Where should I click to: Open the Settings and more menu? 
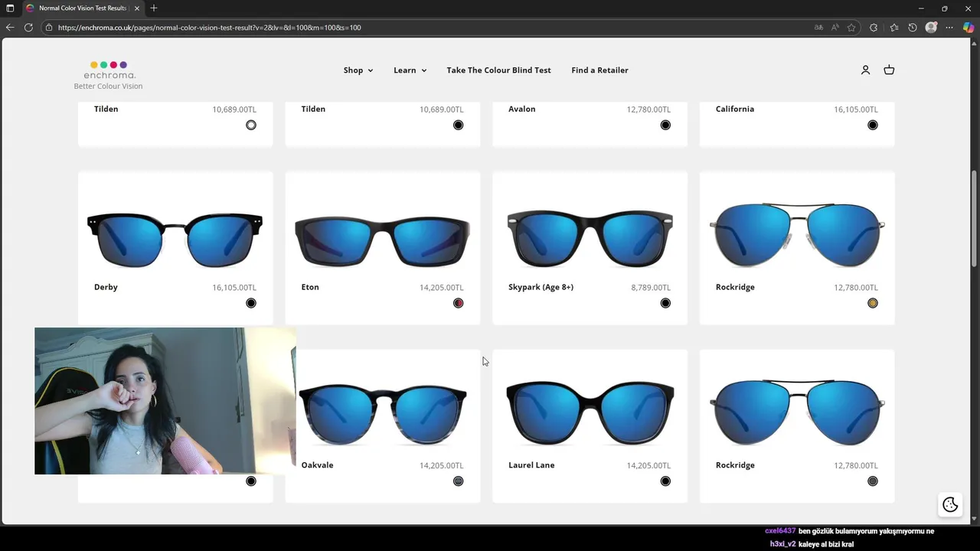tap(949, 28)
